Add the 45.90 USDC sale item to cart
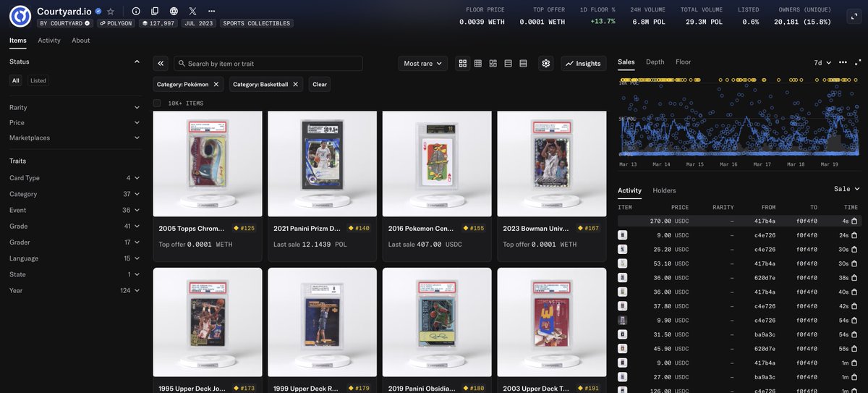This screenshot has height=393, width=868. 854,349
